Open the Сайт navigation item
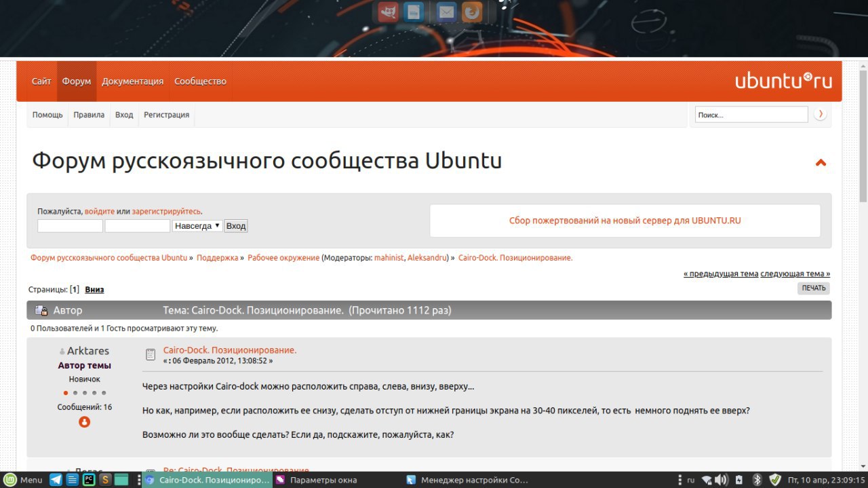Viewport: 868px width, 488px height. (41, 81)
